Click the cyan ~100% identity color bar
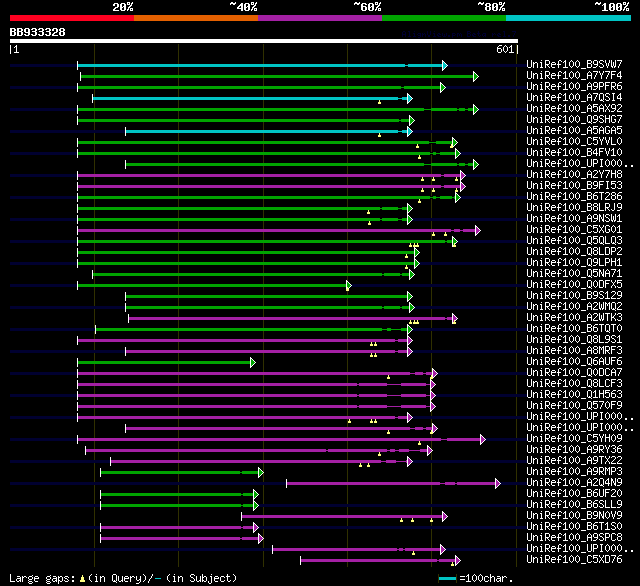 [x=568, y=18]
